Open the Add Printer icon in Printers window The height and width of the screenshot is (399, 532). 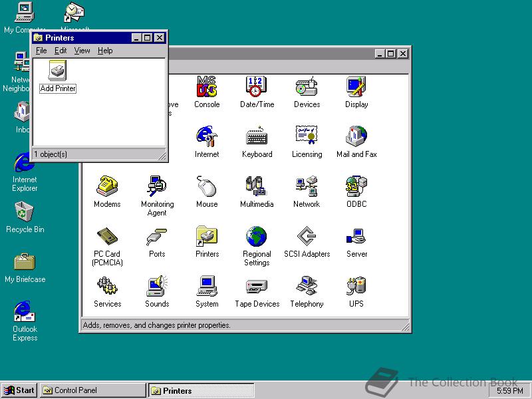click(58, 70)
